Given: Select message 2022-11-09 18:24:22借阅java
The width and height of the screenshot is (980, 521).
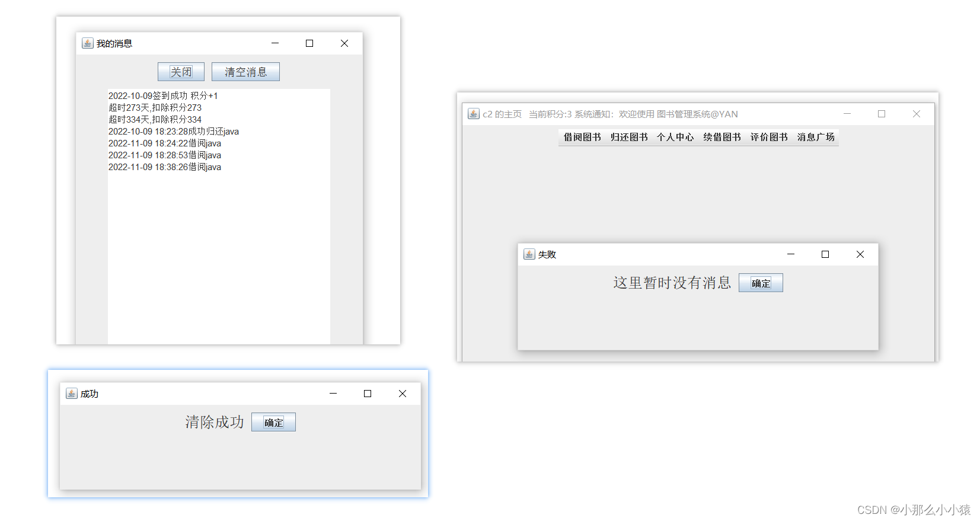Looking at the screenshot, I should click(x=165, y=143).
